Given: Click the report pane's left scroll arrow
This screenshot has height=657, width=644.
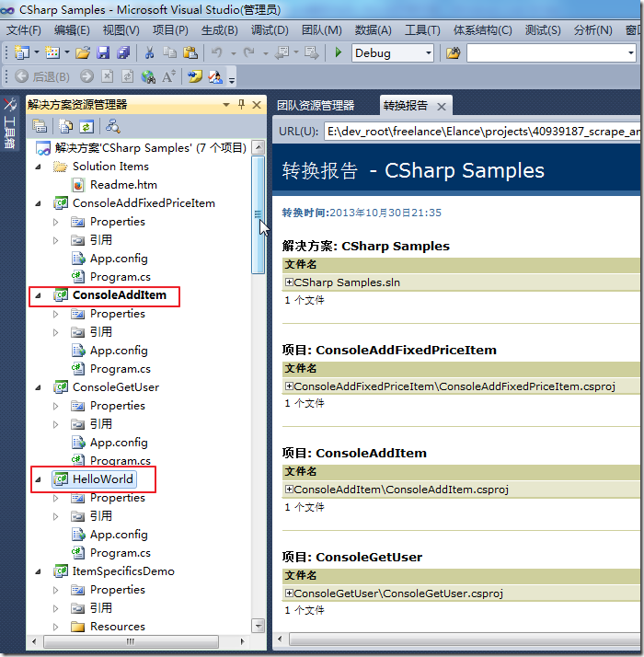Looking at the screenshot, I should click(281, 639).
